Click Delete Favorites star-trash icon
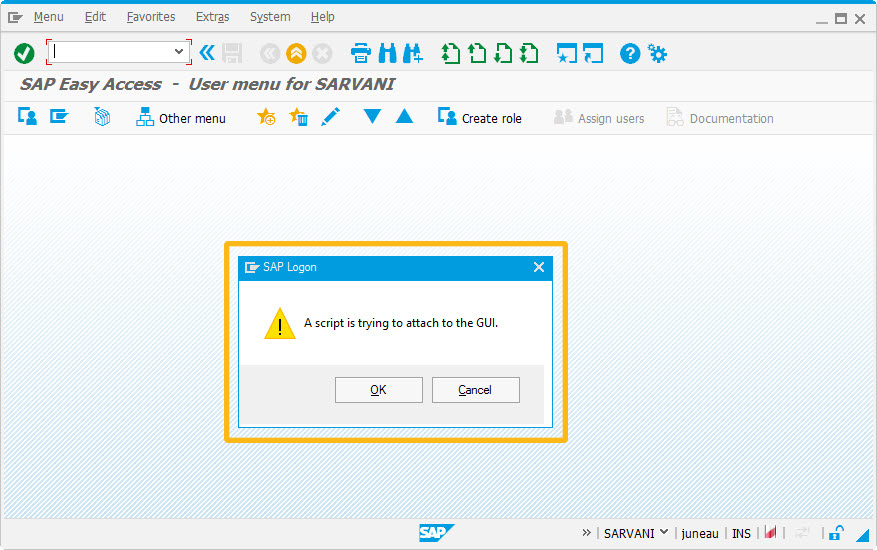Image resolution: width=877 pixels, height=550 pixels. [299, 117]
